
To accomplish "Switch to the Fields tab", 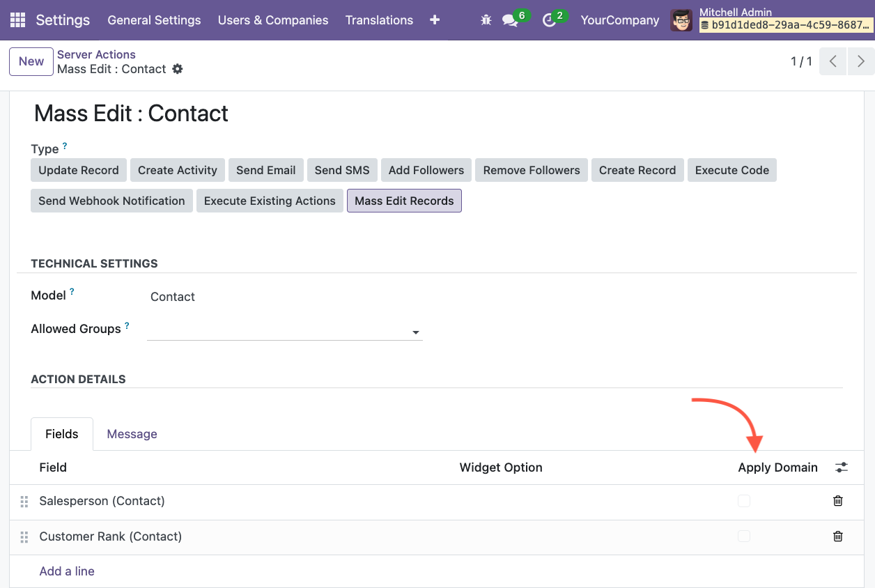I will [62, 434].
